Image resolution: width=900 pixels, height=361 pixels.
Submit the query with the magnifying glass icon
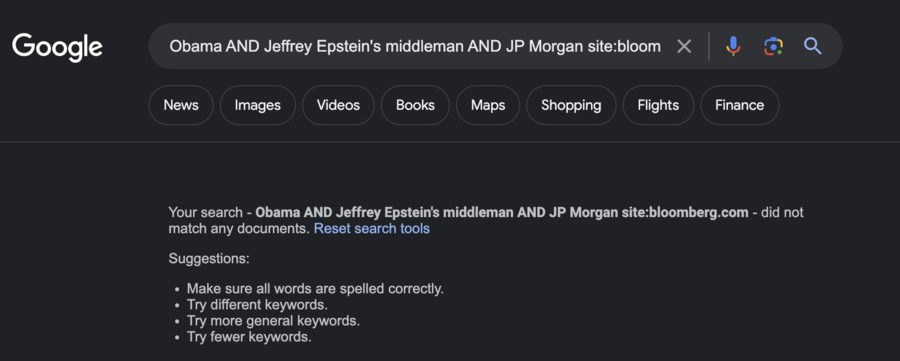pyautogui.click(x=813, y=46)
